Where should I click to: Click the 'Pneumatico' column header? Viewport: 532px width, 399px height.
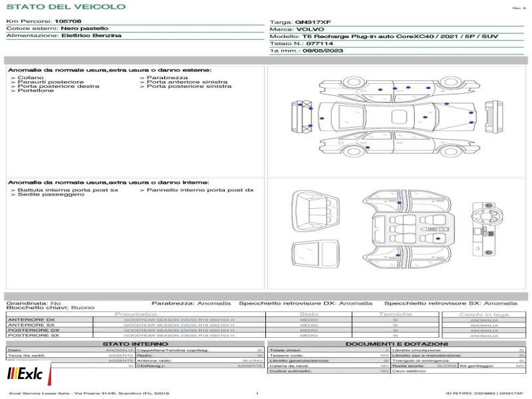(136, 315)
